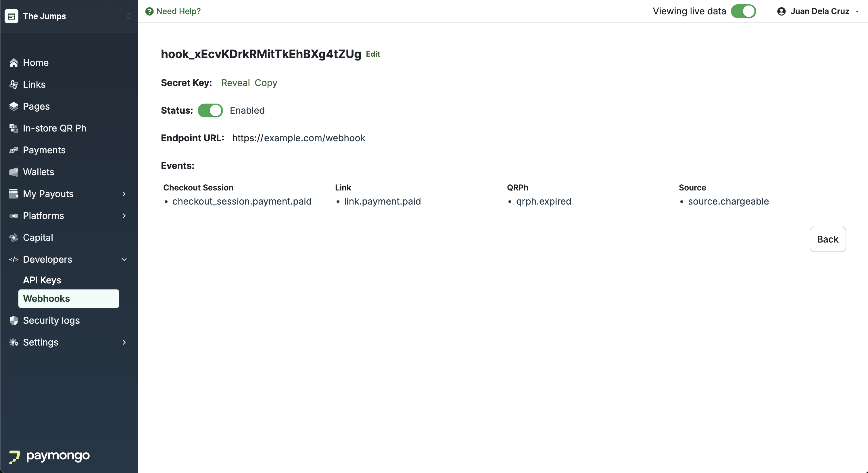Click Juan Dela Cruz user name
This screenshot has height=473, width=868.
pos(820,12)
